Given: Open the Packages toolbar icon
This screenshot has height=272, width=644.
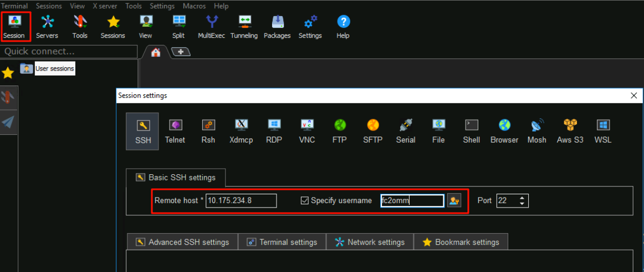Looking at the screenshot, I should point(277,26).
